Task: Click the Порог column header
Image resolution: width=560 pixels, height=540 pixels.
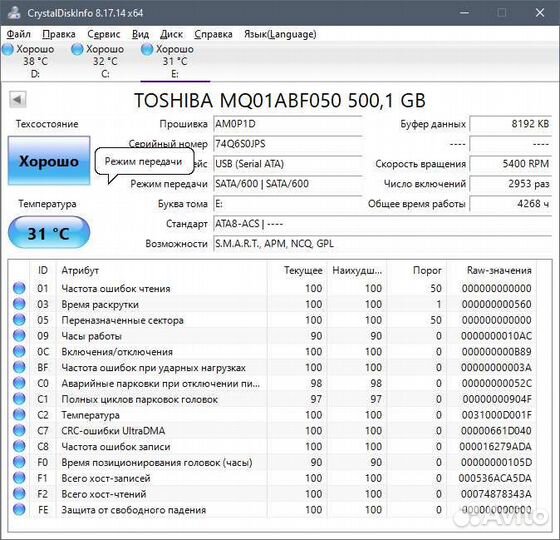Action: [416, 270]
